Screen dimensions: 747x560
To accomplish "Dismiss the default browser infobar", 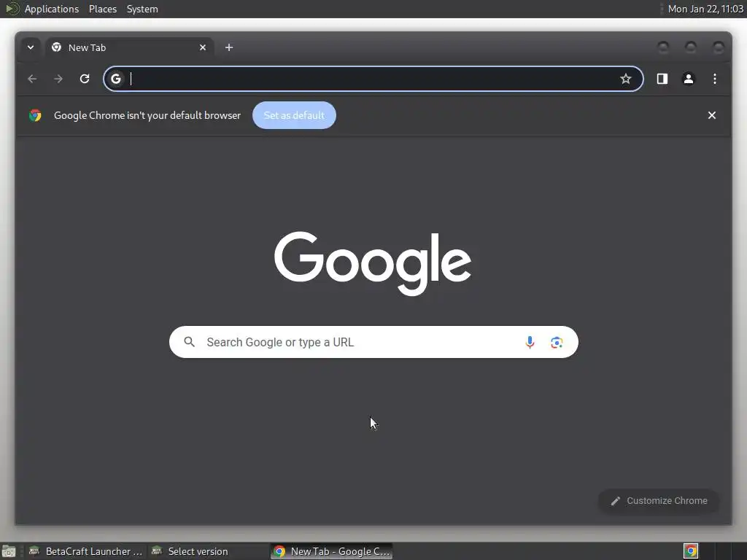I will (x=712, y=115).
